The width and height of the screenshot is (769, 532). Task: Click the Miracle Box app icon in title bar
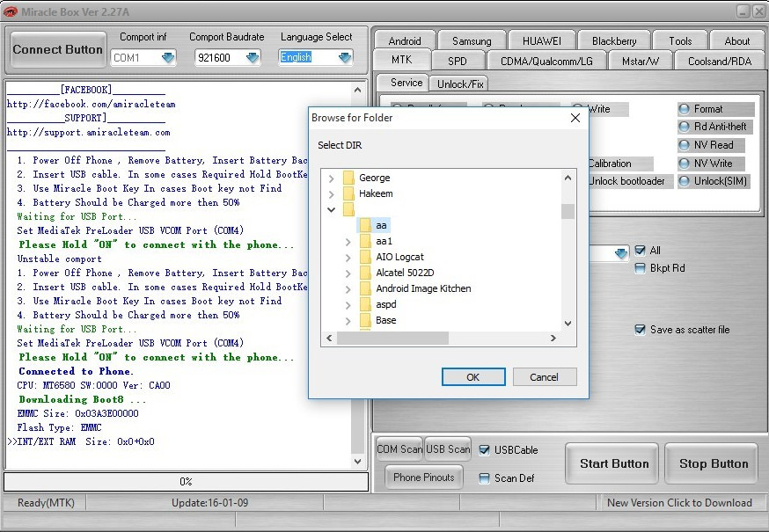10,11
